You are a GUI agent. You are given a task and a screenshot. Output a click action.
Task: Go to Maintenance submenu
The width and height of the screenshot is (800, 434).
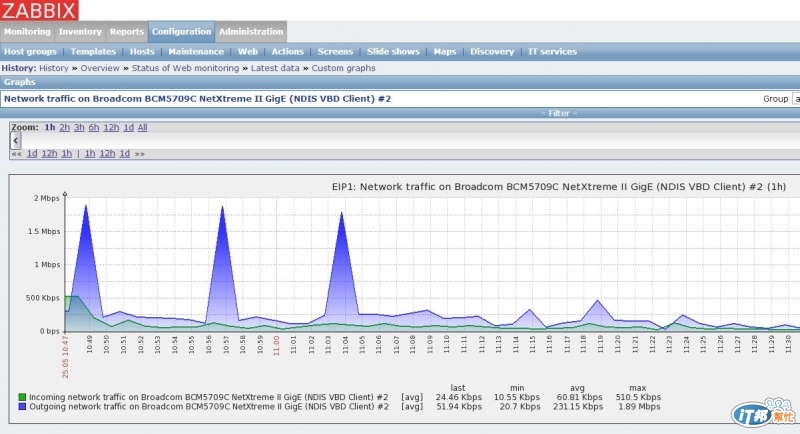[196, 52]
